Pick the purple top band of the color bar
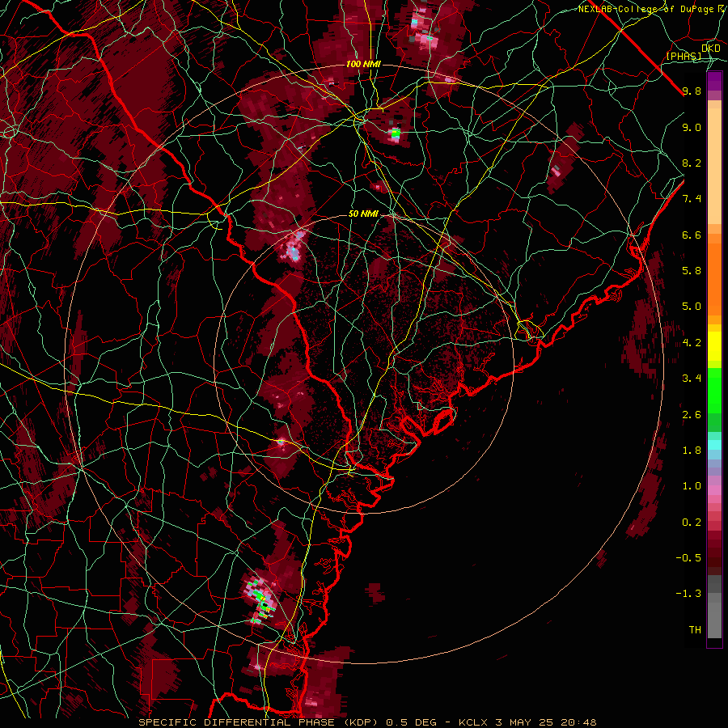The height and width of the screenshot is (728, 728). click(714, 81)
